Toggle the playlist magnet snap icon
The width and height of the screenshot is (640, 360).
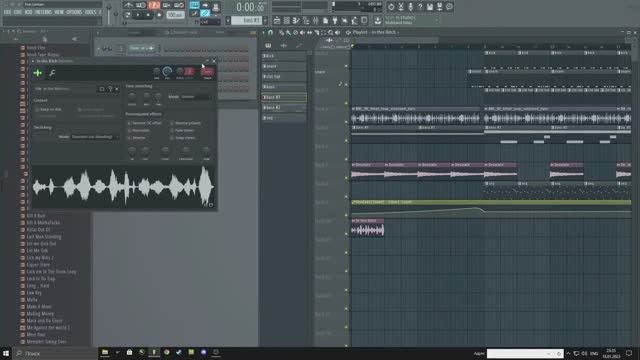coord(270,32)
